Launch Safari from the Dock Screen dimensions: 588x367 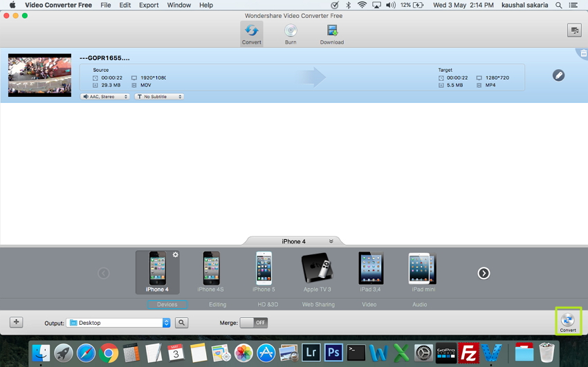(86, 352)
